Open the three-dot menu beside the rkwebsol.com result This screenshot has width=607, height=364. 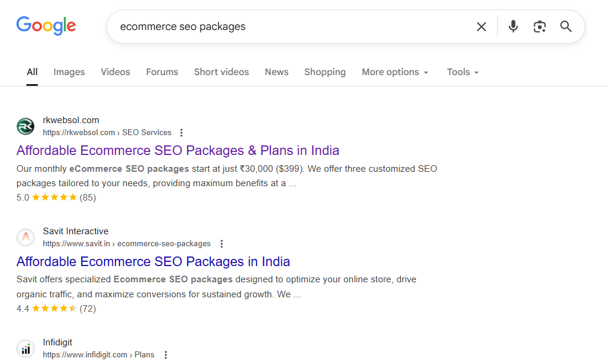click(x=181, y=133)
